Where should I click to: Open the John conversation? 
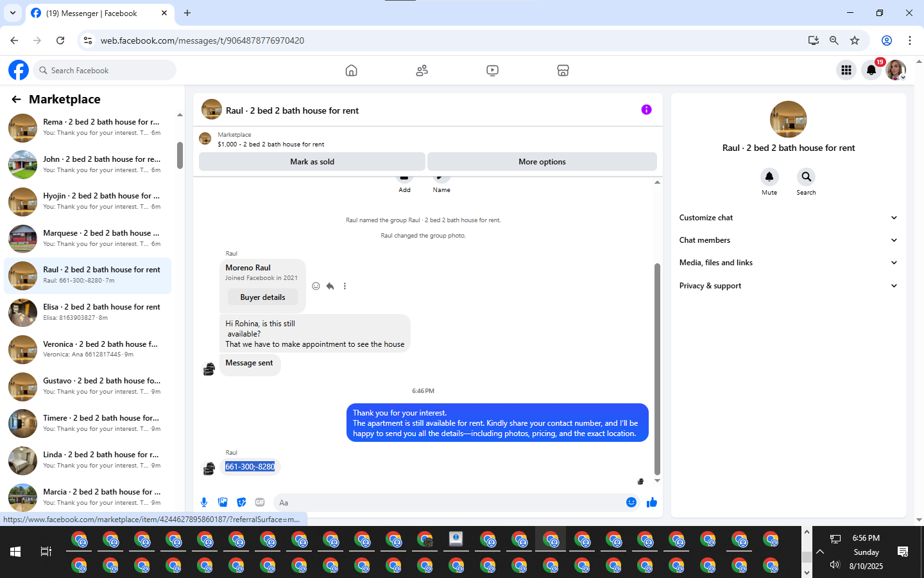pos(88,165)
